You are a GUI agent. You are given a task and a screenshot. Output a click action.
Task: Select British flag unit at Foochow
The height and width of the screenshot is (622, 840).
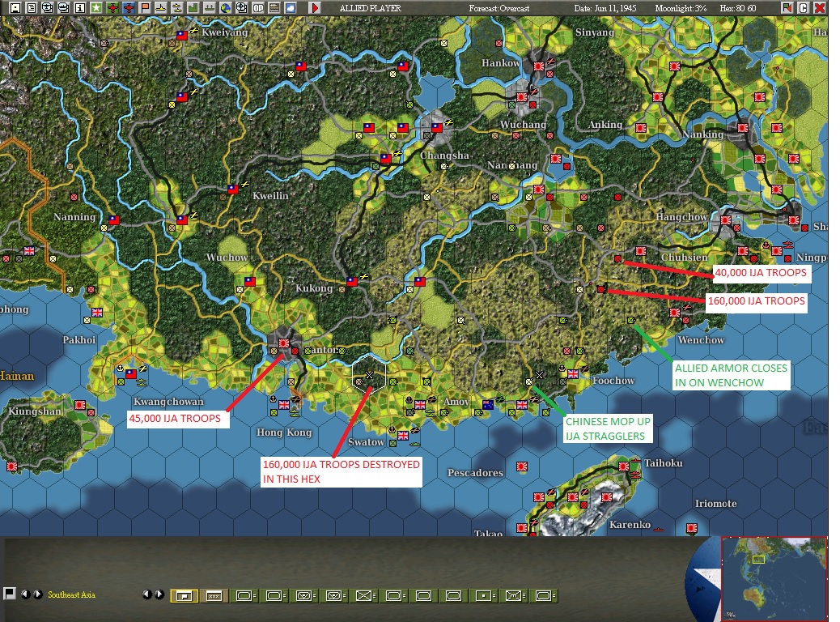(x=573, y=373)
